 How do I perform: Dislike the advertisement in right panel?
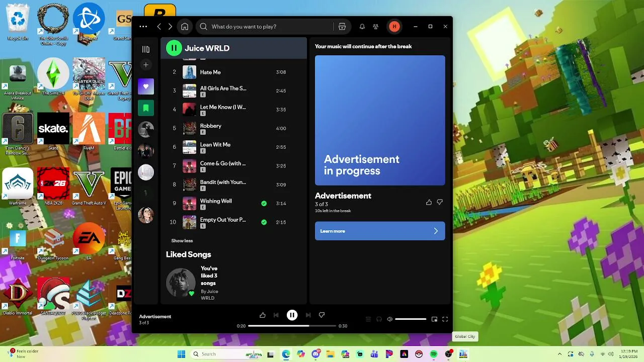coord(440,202)
